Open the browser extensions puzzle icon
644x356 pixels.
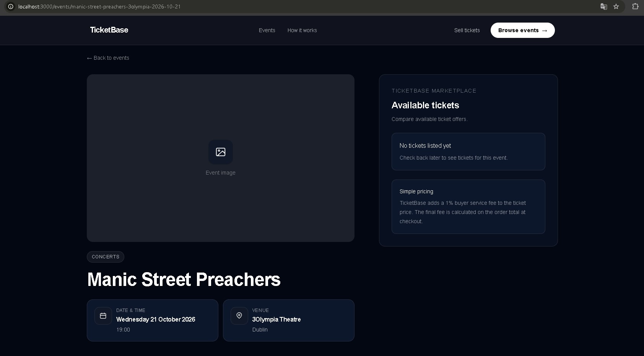pos(635,7)
